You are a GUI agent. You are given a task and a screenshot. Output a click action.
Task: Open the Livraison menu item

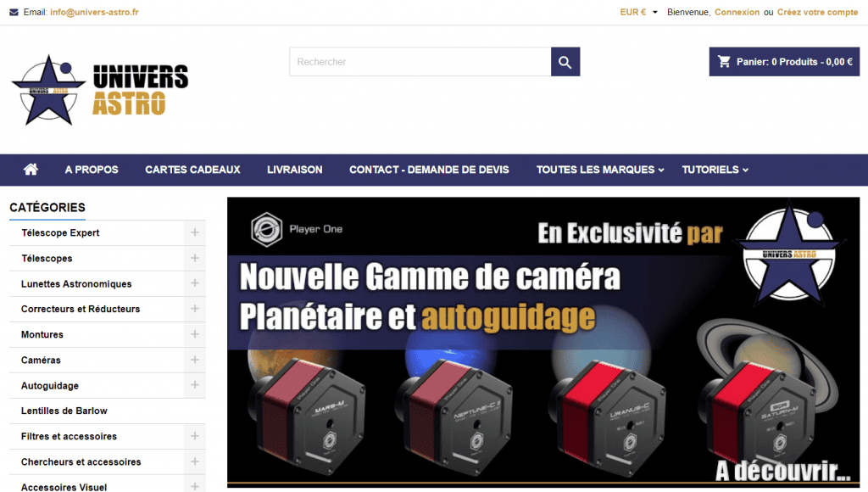click(x=294, y=170)
